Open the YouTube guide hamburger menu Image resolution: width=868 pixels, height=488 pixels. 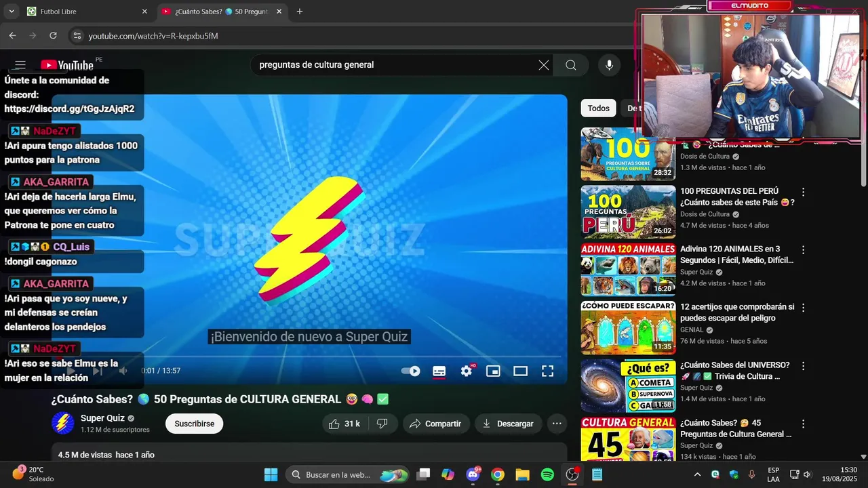(20, 65)
